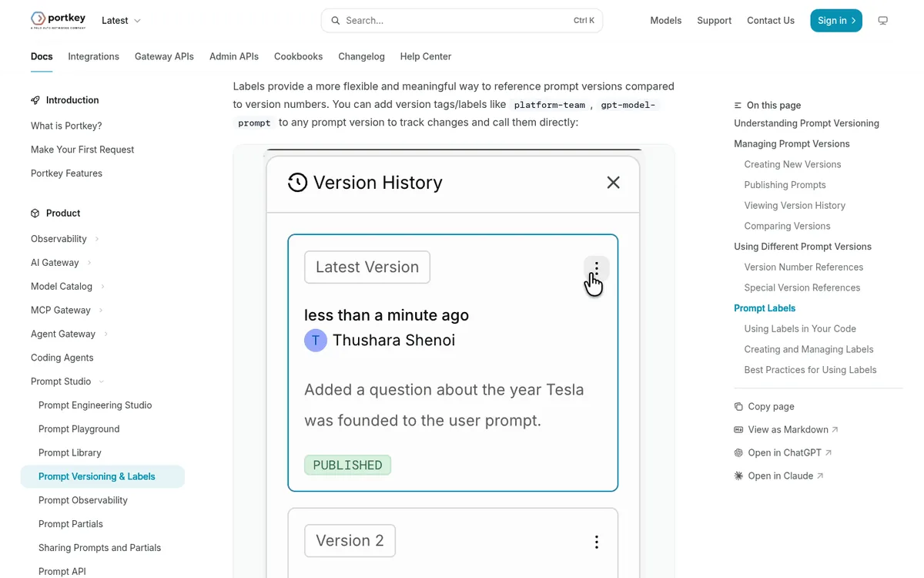Open Prompt Partials page
Image resolution: width=924 pixels, height=578 pixels.
click(x=71, y=524)
